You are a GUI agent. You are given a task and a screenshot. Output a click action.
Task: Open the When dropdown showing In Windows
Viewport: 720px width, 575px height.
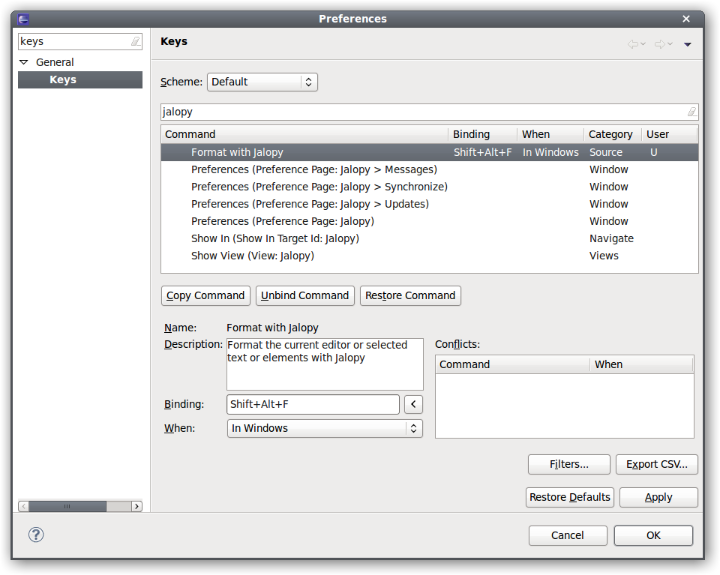325,428
